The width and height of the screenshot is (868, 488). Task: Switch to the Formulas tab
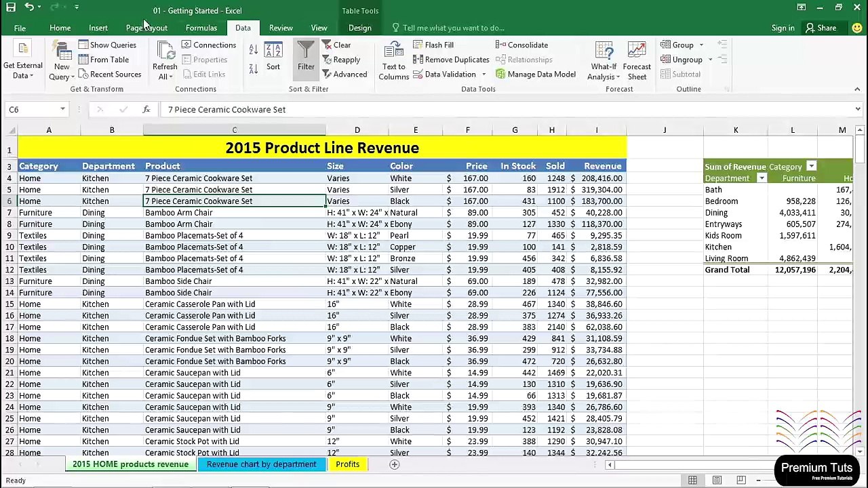coord(201,28)
